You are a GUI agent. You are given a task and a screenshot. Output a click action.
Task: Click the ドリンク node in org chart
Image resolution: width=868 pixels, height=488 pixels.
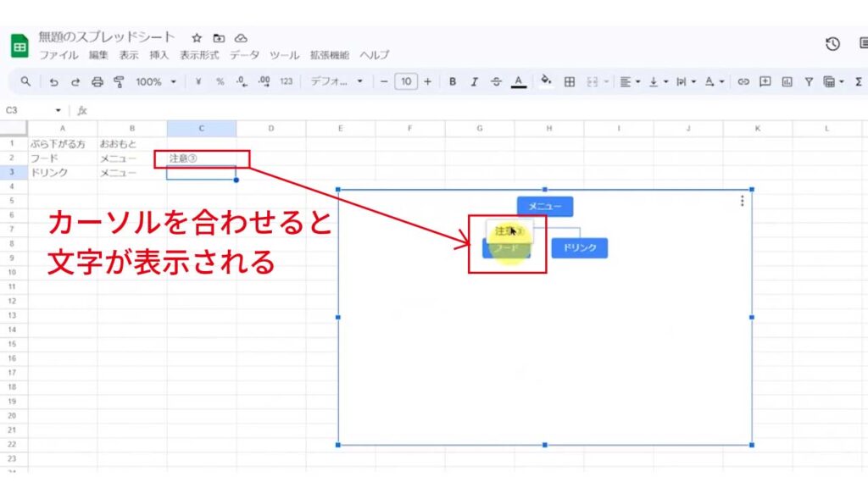click(580, 248)
